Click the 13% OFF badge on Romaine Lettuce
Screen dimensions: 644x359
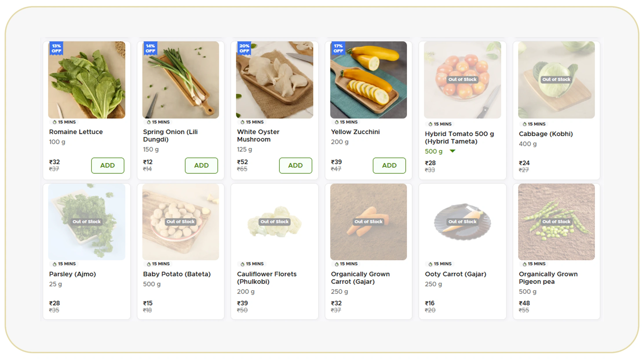[x=56, y=48]
